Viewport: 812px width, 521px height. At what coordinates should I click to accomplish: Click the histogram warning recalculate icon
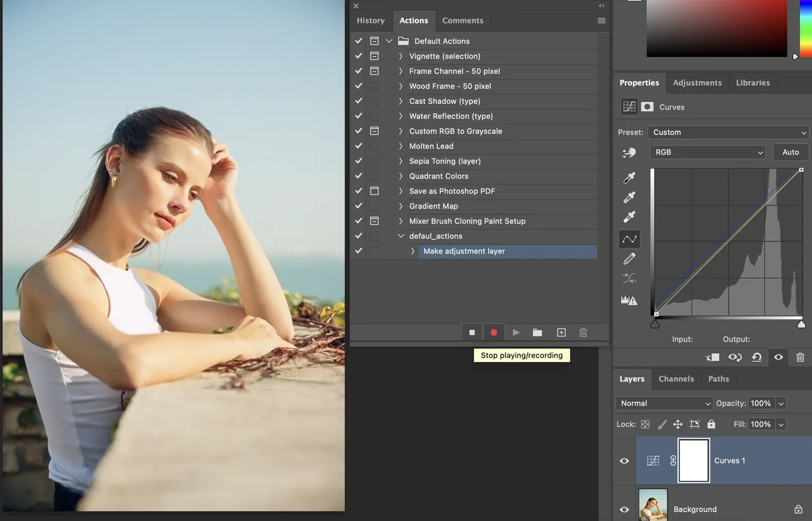(x=629, y=300)
